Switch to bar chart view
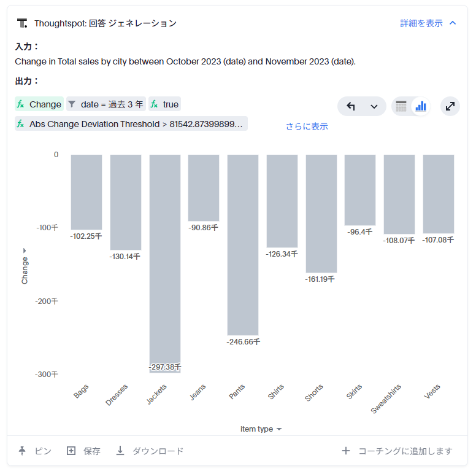 click(421, 106)
